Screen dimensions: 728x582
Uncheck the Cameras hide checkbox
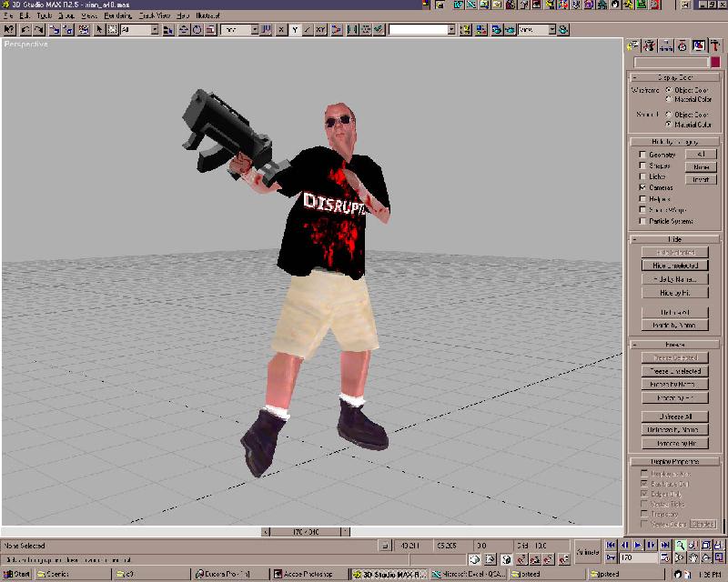point(642,187)
